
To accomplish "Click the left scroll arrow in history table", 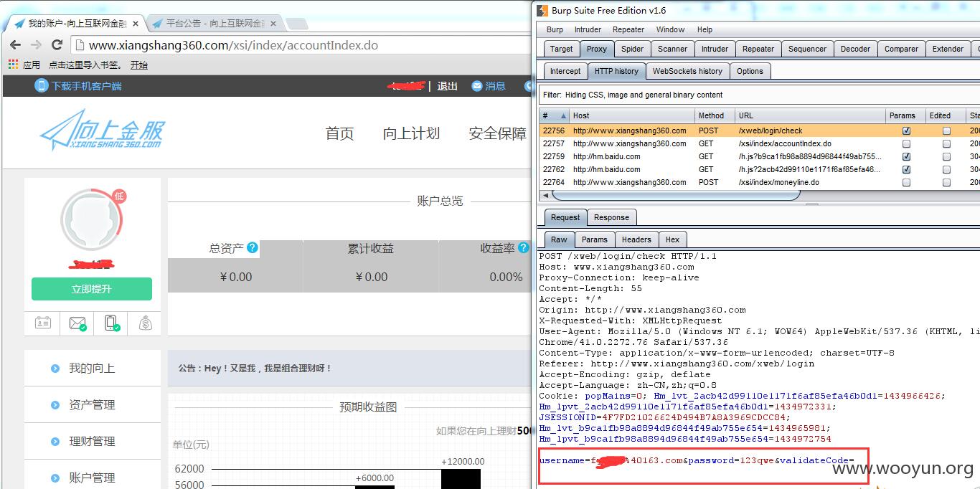I will [545, 195].
